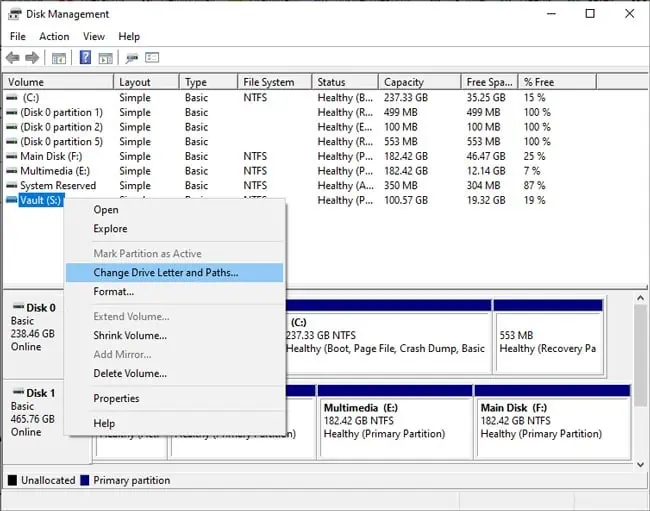Open the File menu
Screen dimensions: 650x511
point(18,36)
